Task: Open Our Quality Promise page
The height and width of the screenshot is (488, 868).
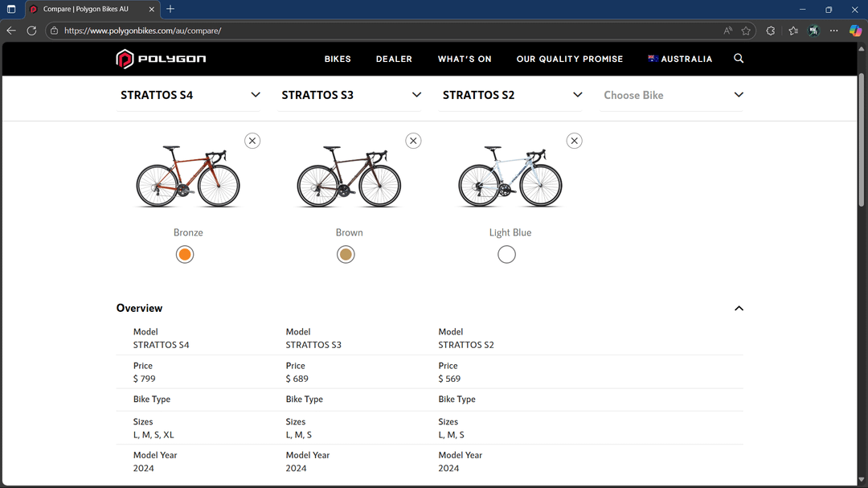Action: pyautogui.click(x=570, y=59)
